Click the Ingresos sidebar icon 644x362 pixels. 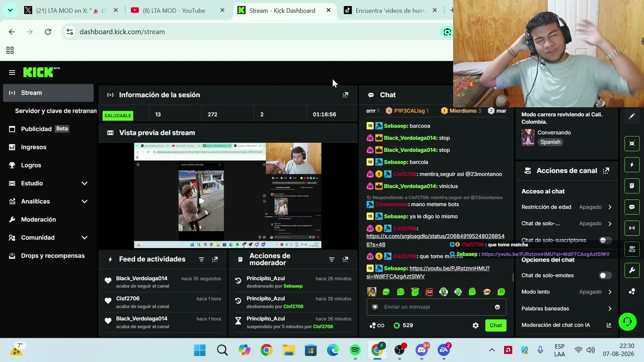point(12,147)
